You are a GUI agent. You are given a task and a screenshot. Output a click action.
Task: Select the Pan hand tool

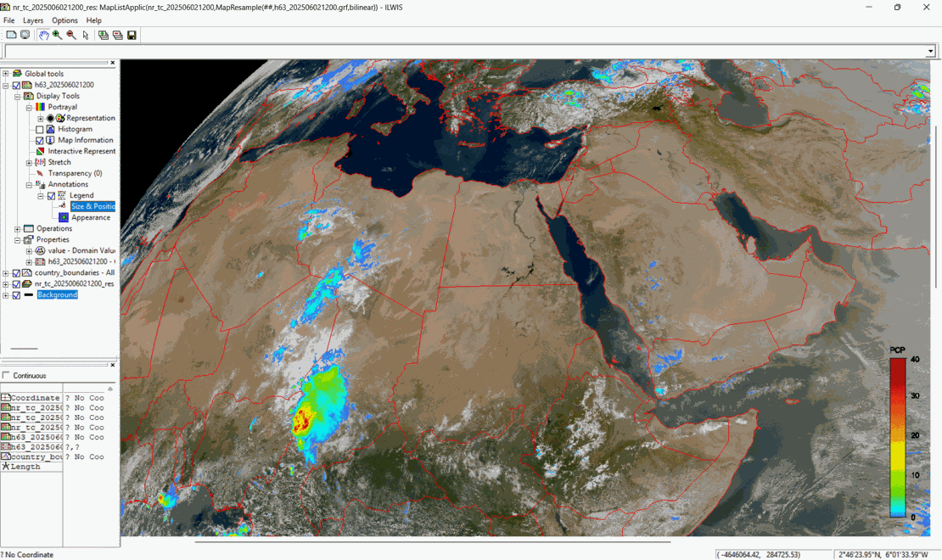(42, 35)
